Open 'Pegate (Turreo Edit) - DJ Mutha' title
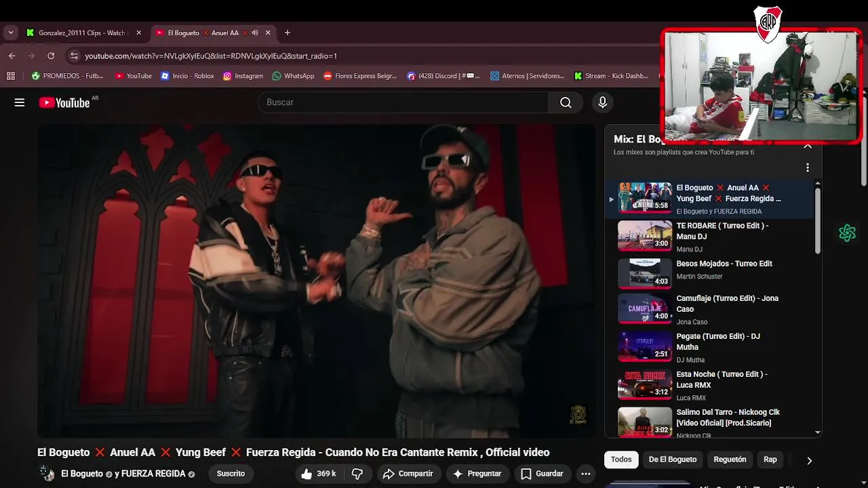Image resolution: width=868 pixels, height=488 pixels. [718, 342]
